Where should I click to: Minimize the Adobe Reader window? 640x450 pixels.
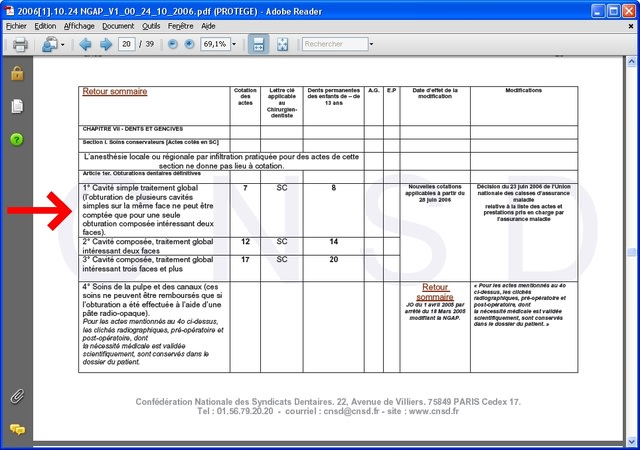click(x=598, y=11)
